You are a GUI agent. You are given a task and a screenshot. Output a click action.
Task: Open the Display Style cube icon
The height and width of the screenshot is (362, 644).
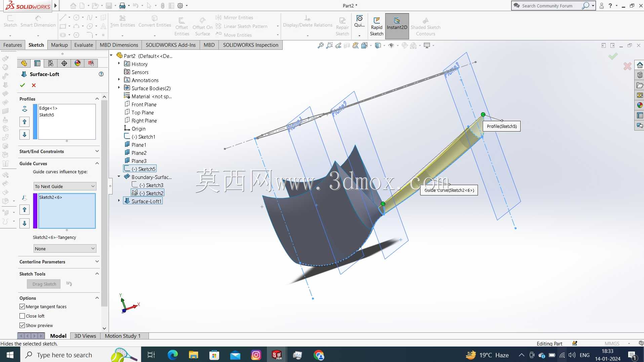tap(378, 45)
